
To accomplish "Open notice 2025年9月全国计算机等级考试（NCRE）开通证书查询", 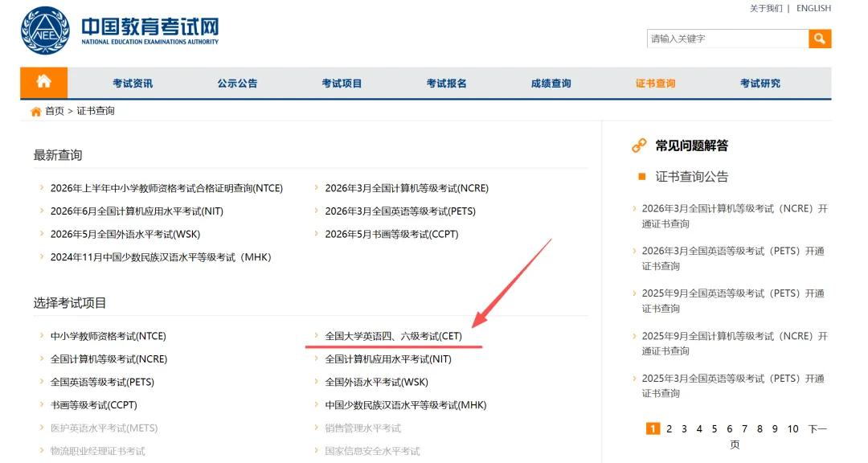I will tap(735, 343).
